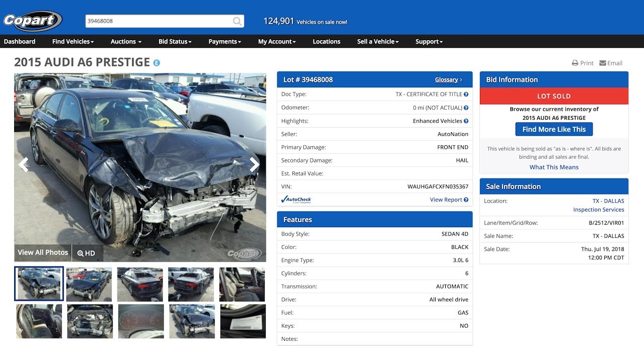Click the Enhanced Vehicles highlight text
Image resolution: width=644 pixels, height=362 pixels.
[x=437, y=121]
